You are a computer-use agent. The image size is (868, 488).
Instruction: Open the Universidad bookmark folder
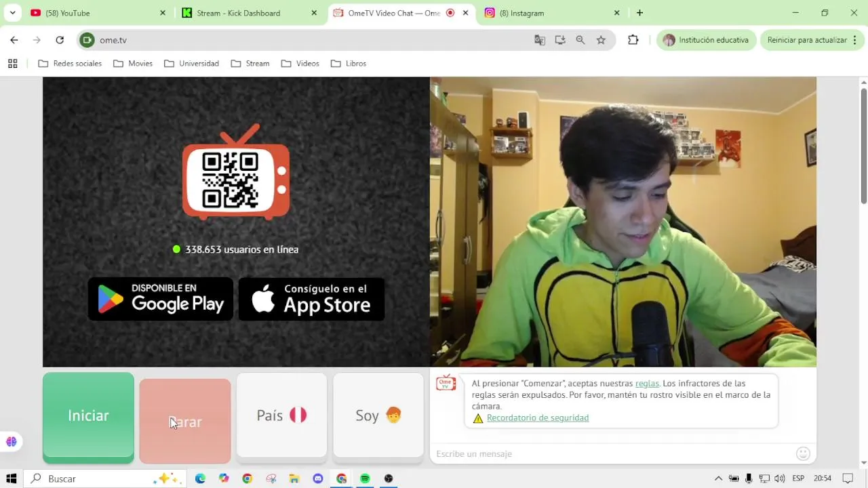pos(192,64)
